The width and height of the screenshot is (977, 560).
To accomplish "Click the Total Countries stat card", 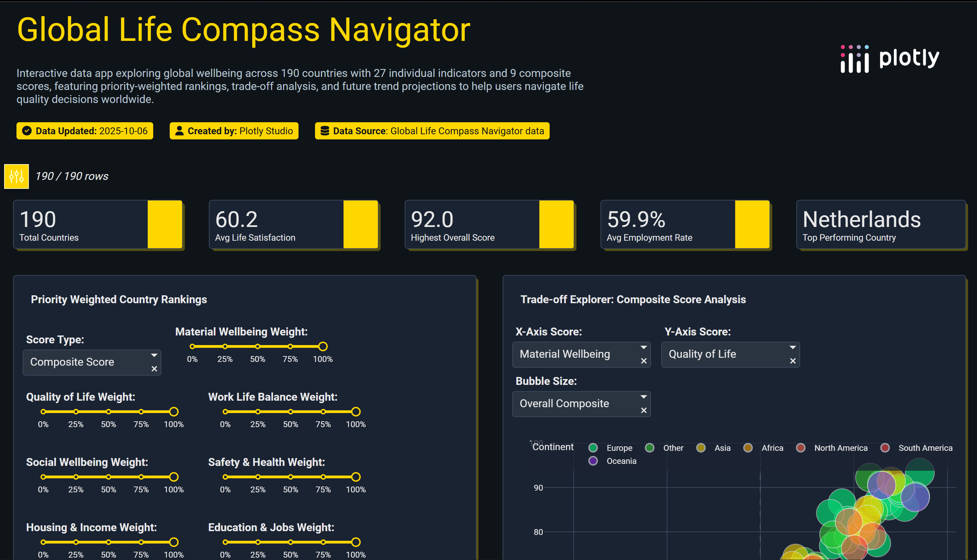I will coord(98,224).
